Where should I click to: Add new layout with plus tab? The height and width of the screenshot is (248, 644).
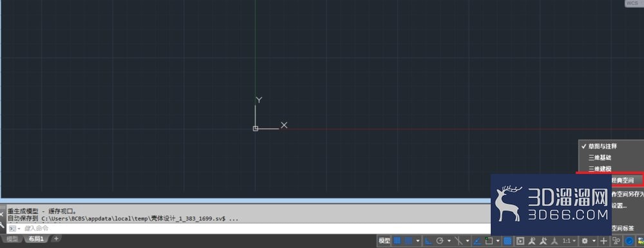click(56, 238)
